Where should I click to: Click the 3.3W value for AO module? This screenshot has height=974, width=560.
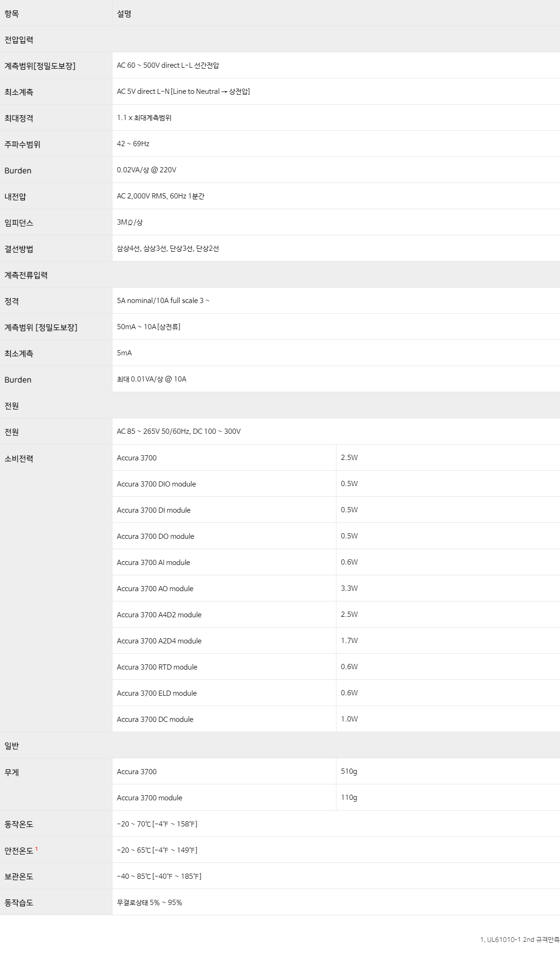coord(349,588)
